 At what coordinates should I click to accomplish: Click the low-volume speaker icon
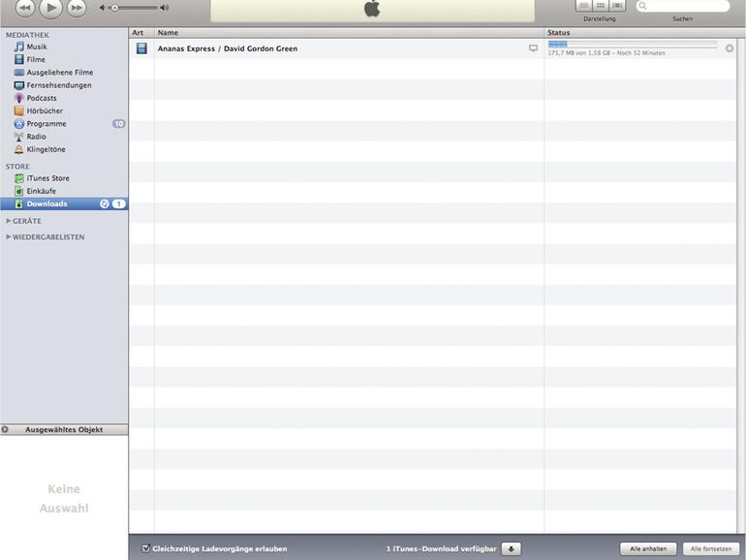click(x=103, y=8)
